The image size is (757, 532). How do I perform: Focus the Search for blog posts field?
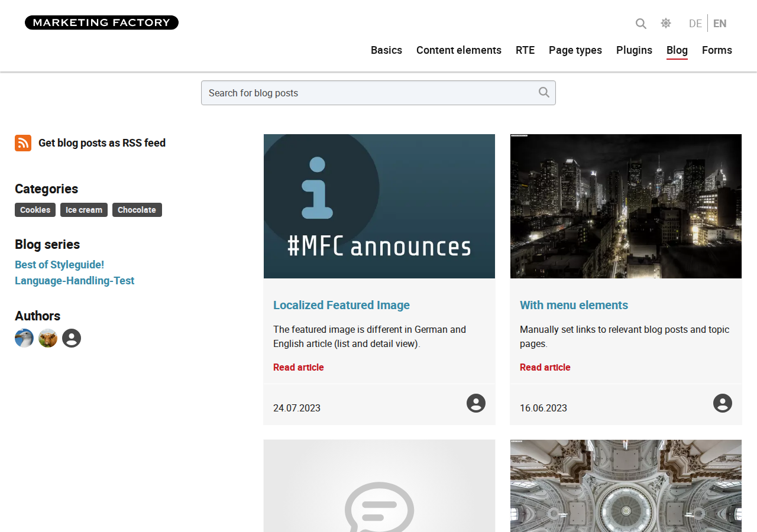coord(378,93)
